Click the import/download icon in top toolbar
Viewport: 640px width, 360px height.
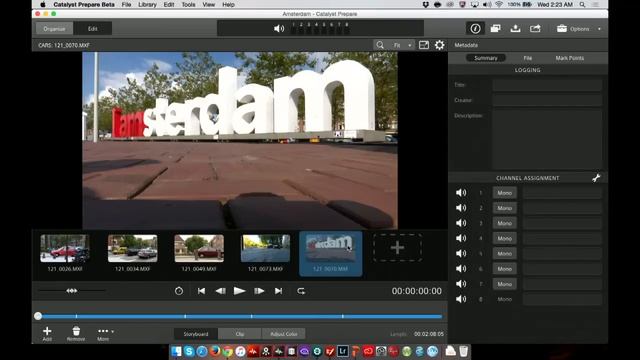click(516, 29)
